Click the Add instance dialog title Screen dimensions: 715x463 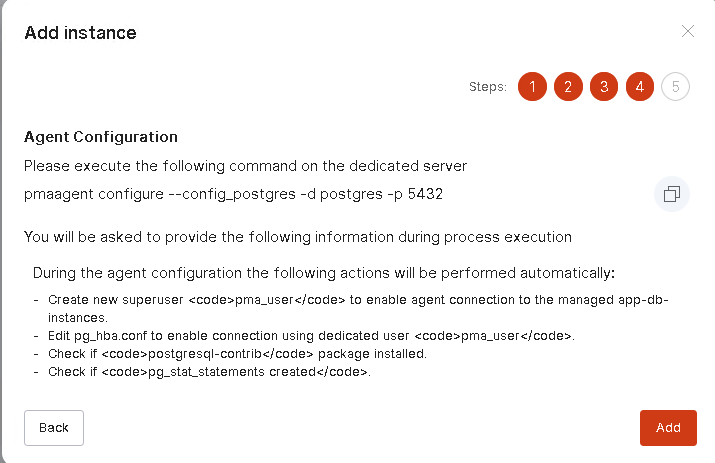pyautogui.click(x=80, y=33)
